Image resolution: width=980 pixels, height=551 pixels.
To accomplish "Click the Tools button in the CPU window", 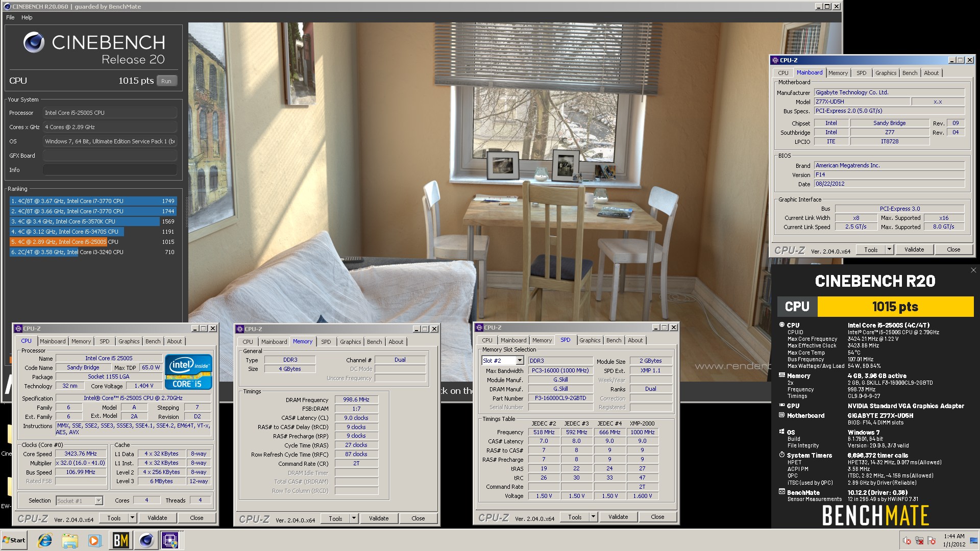I will pyautogui.click(x=114, y=518).
